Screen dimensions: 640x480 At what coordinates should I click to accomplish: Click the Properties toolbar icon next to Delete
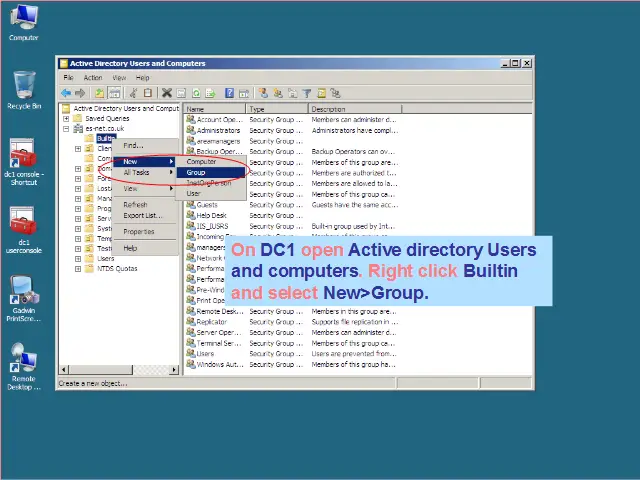(181, 93)
